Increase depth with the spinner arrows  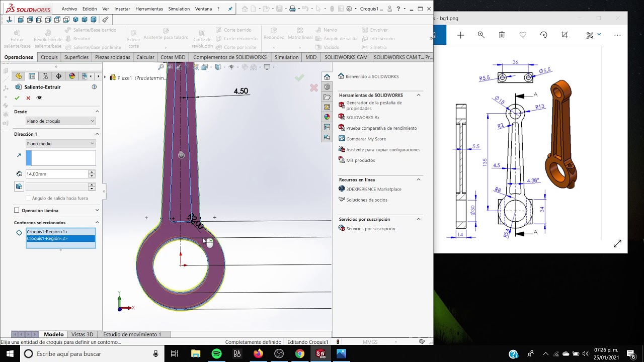click(x=92, y=172)
